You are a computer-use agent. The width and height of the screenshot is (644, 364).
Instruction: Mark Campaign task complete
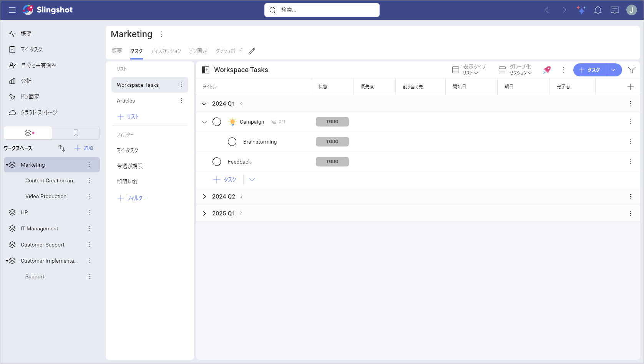click(217, 122)
